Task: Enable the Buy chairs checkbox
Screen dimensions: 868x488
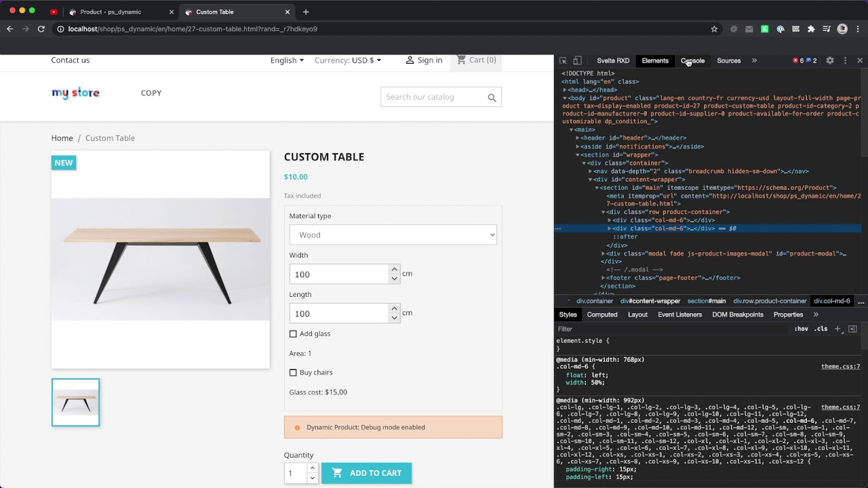Action: pos(293,372)
